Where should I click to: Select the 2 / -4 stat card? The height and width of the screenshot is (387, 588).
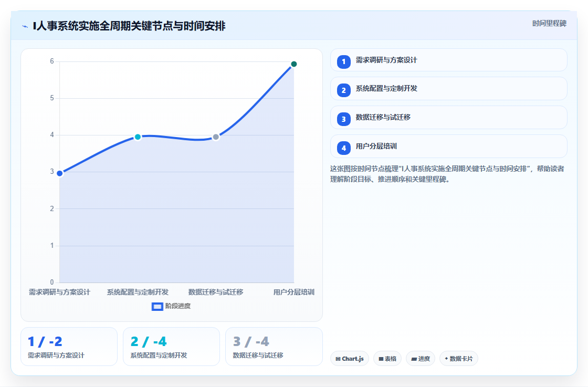coord(171,347)
